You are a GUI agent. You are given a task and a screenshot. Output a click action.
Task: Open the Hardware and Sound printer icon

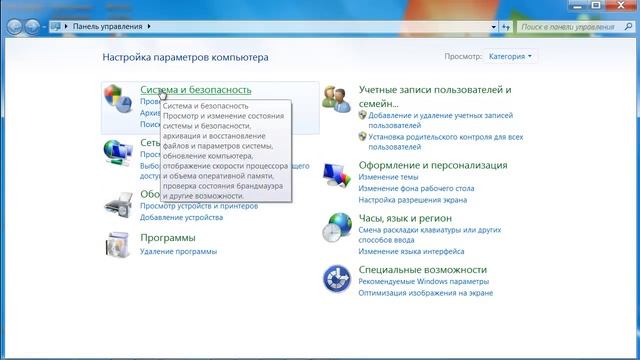[x=118, y=205]
